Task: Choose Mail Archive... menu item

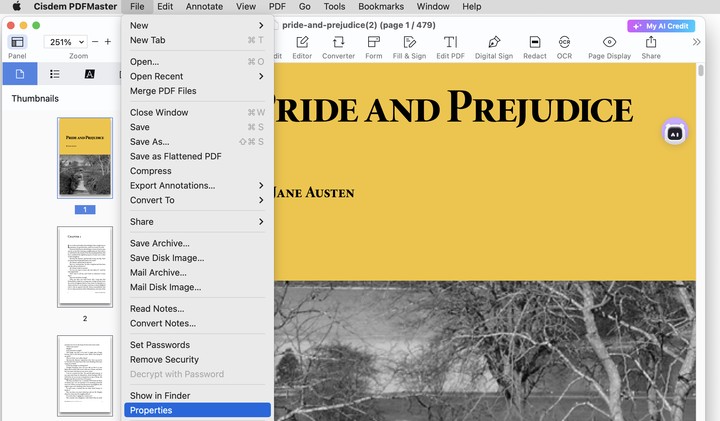Action: click(x=197, y=273)
